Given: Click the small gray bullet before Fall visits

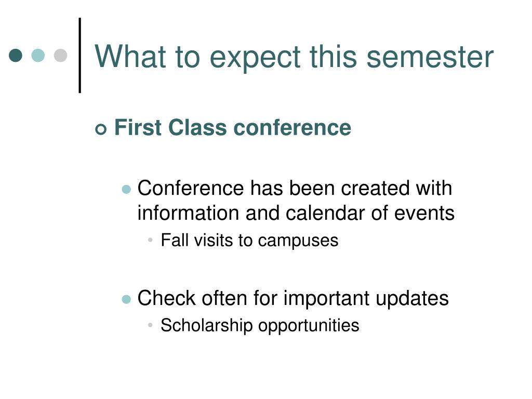Looking at the screenshot, I should (x=150, y=240).
